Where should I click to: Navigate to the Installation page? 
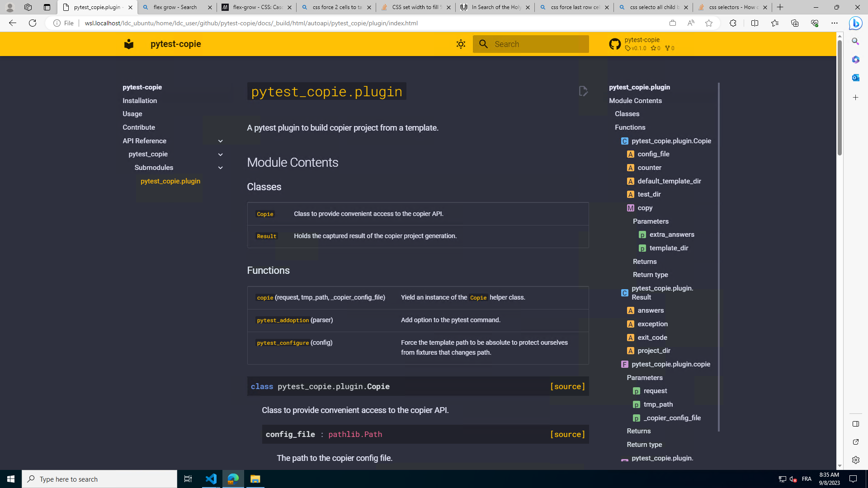click(x=139, y=100)
